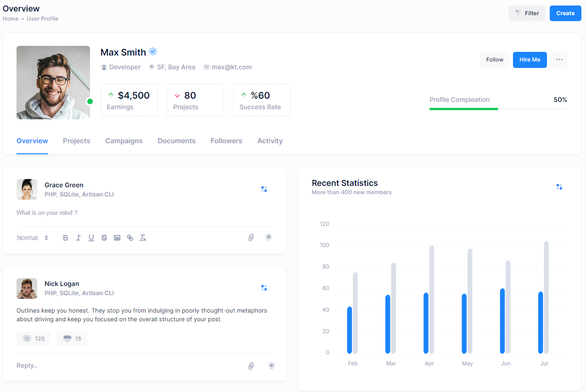Click the comments icon showing 120
The image size is (586, 392).
tap(28, 339)
